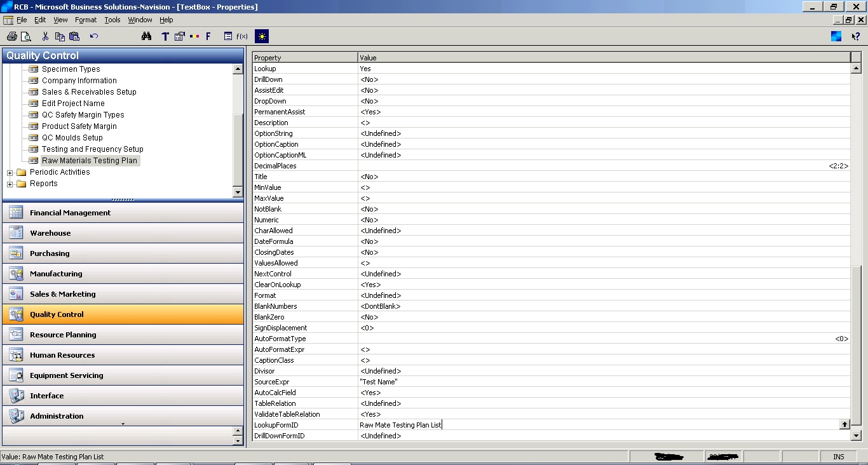Click the Lookup value Yes cell

click(x=604, y=69)
